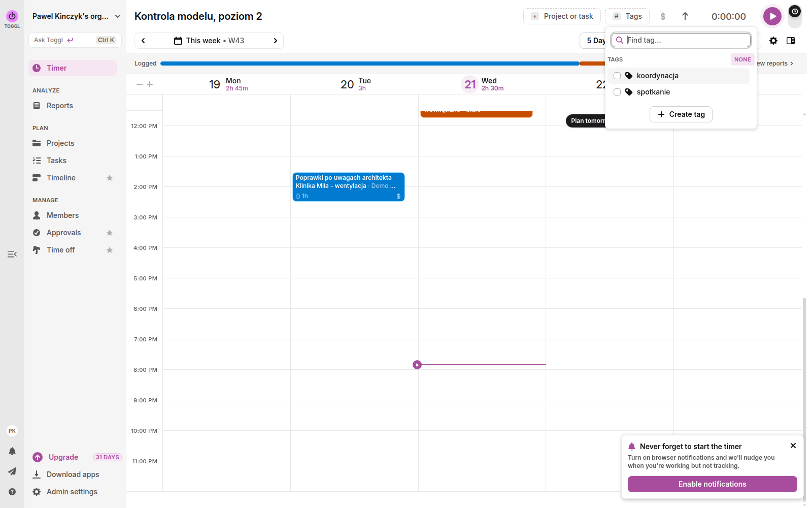Zoom in calendar with plus icon
Viewport: 812px width, 508px height.
[150, 84]
